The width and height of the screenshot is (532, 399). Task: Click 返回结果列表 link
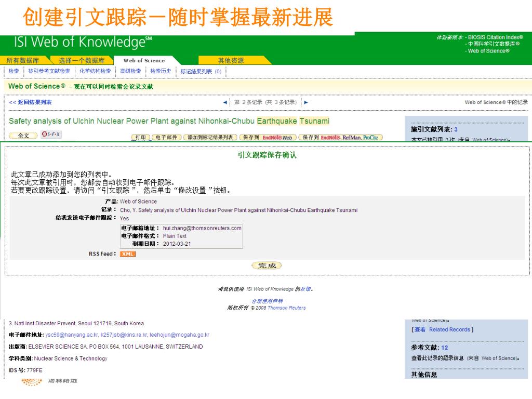click(30, 102)
